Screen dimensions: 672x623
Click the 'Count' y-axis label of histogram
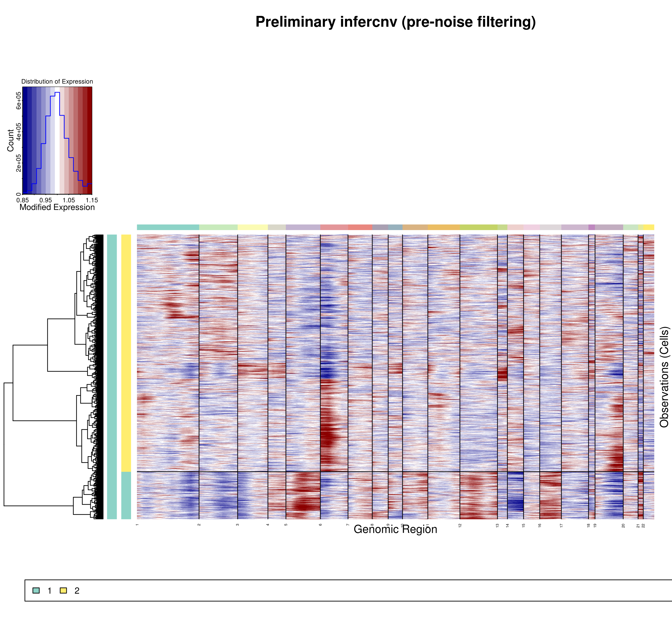click(x=11, y=141)
